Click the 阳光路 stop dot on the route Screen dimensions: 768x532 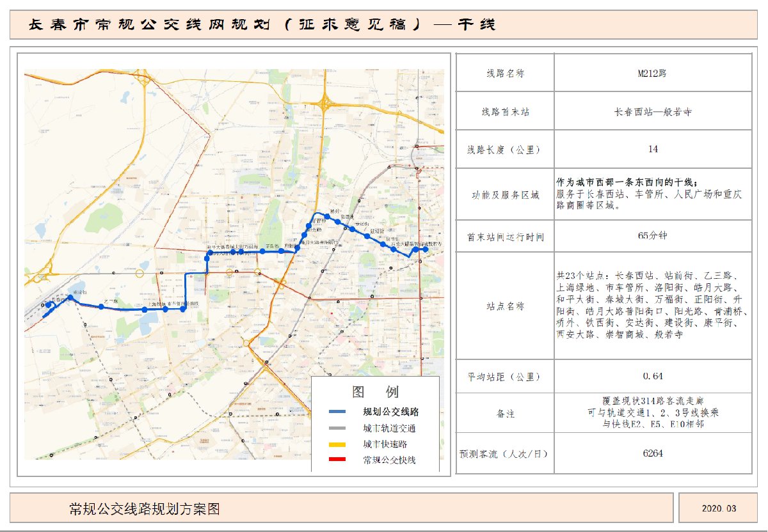point(304,235)
